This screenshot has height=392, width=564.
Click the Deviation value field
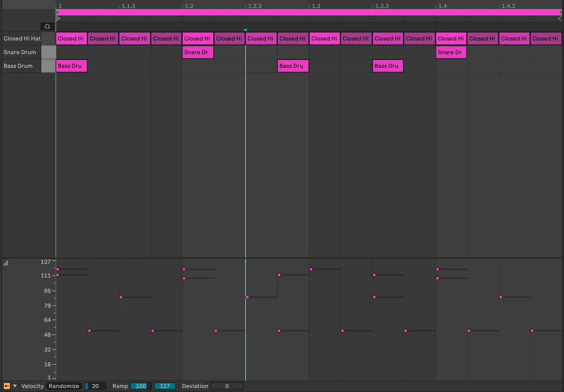coord(227,386)
